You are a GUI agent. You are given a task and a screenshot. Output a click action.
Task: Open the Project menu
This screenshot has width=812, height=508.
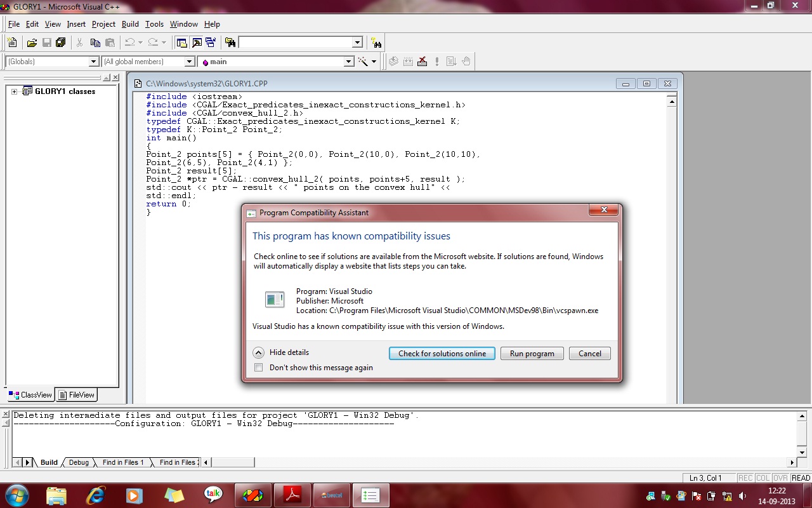click(103, 24)
